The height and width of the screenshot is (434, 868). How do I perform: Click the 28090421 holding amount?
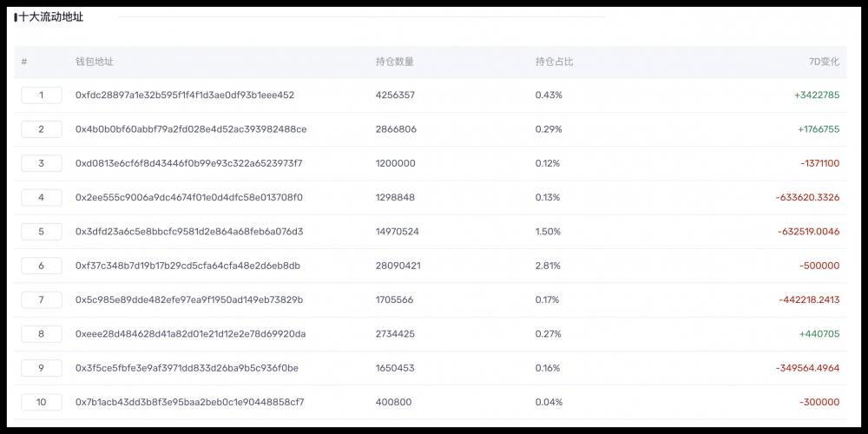pos(398,266)
